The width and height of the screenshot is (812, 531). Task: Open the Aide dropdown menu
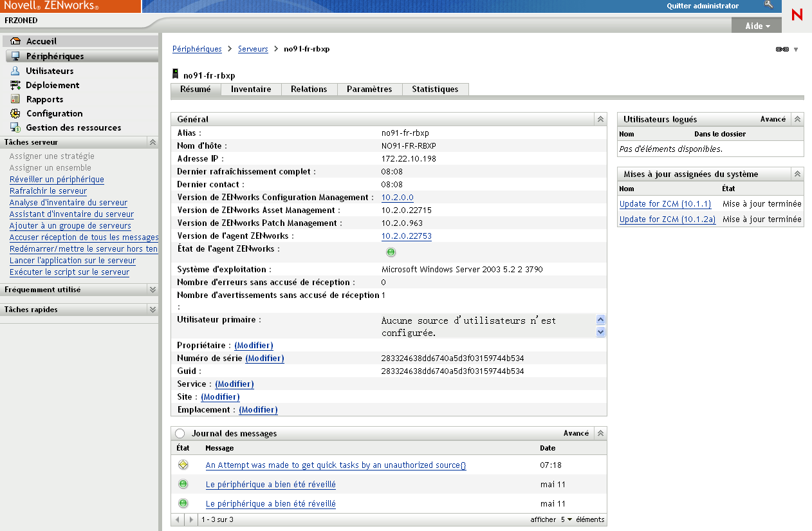click(x=757, y=26)
